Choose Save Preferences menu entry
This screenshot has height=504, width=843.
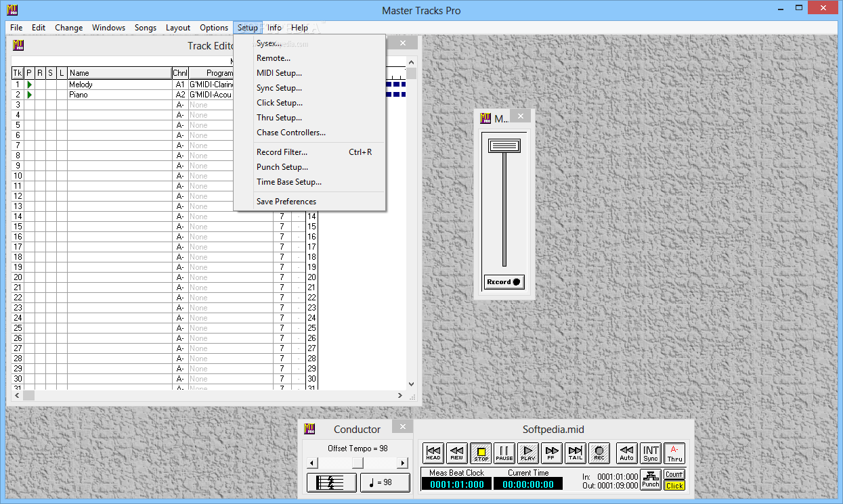click(309, 202)
